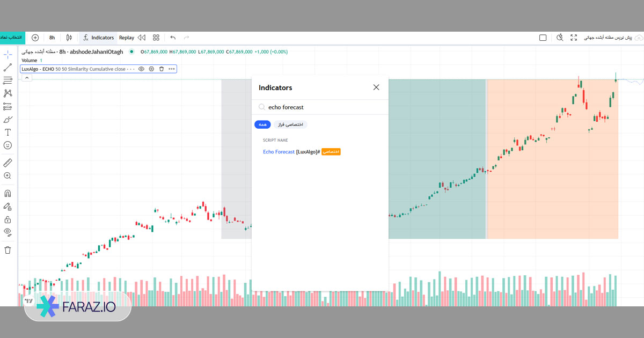
Task: Switch to the همه filter tab
Action: tap(262, 124)
